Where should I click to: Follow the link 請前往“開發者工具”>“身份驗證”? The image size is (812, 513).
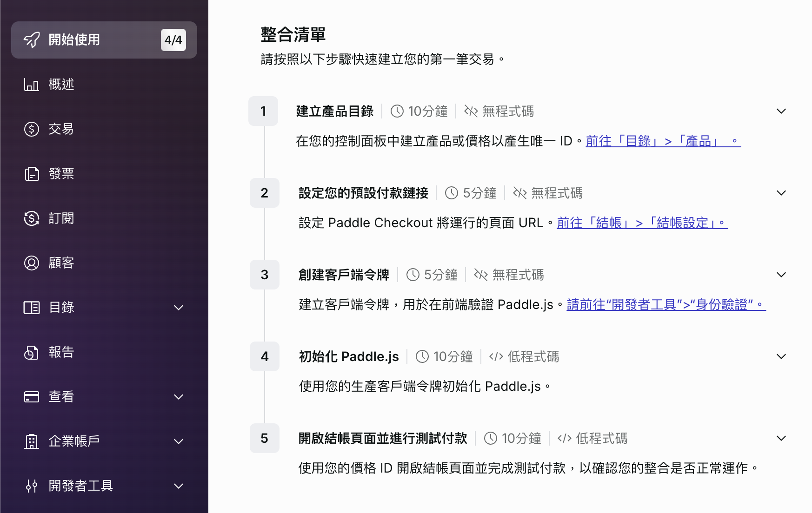tap(666, 304)
